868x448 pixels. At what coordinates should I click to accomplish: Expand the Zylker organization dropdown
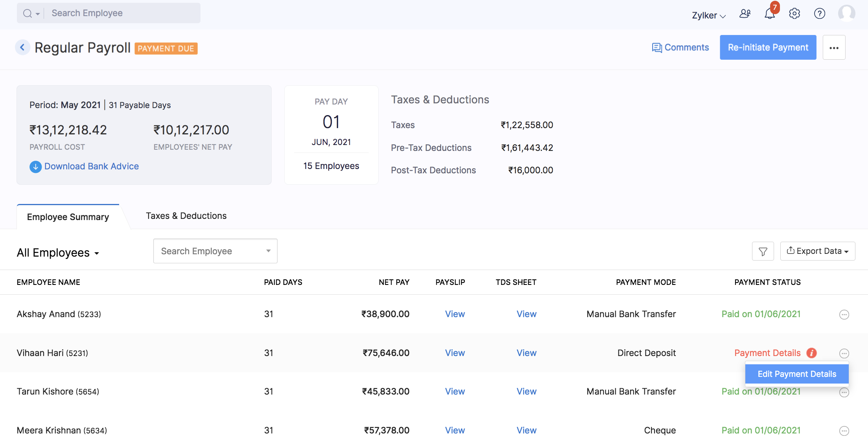pyautogui.click(x=708, y=15)
